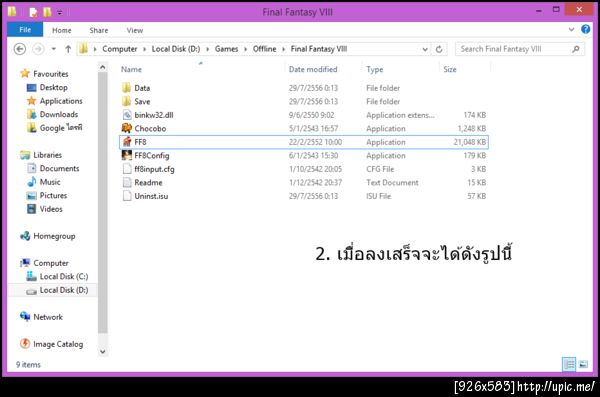
Task: Open Favourites in the navigation pane
Action: (51, 74)
